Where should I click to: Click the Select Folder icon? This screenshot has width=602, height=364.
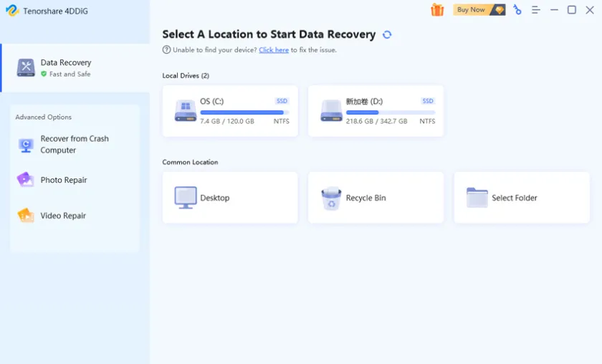[477, 198]
